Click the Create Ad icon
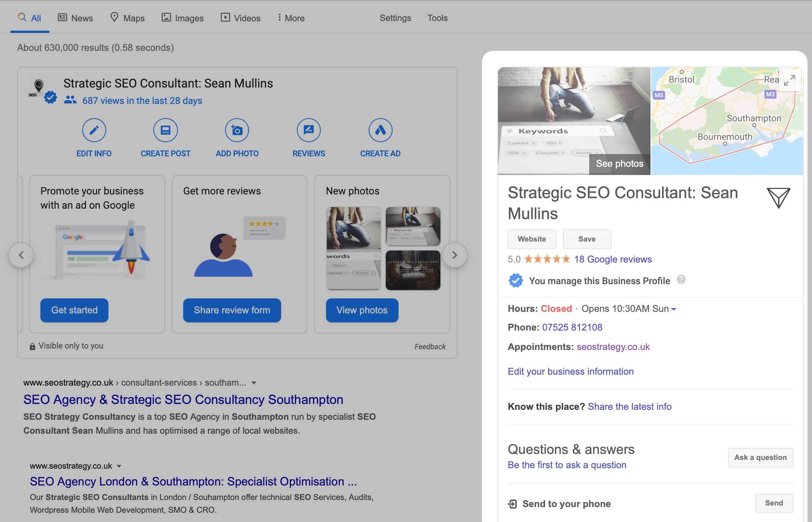Viewport: 812px width, 522px height. point(380,130)
